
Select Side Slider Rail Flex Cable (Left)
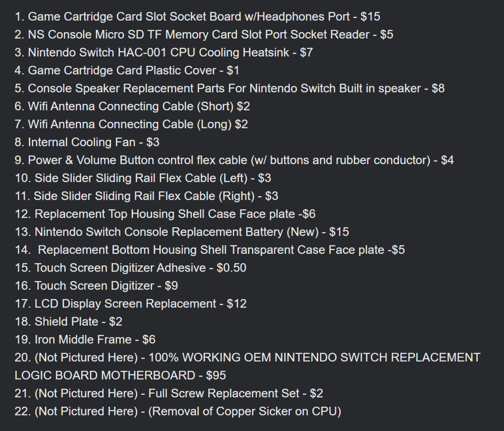[143, 178]
